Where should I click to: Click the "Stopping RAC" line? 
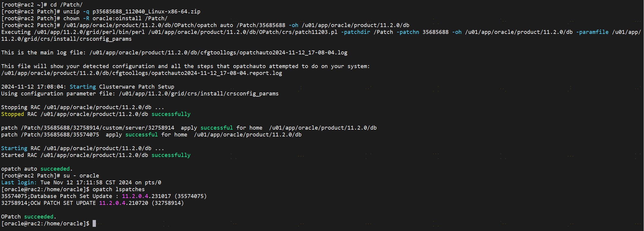[x=83, y=107]
